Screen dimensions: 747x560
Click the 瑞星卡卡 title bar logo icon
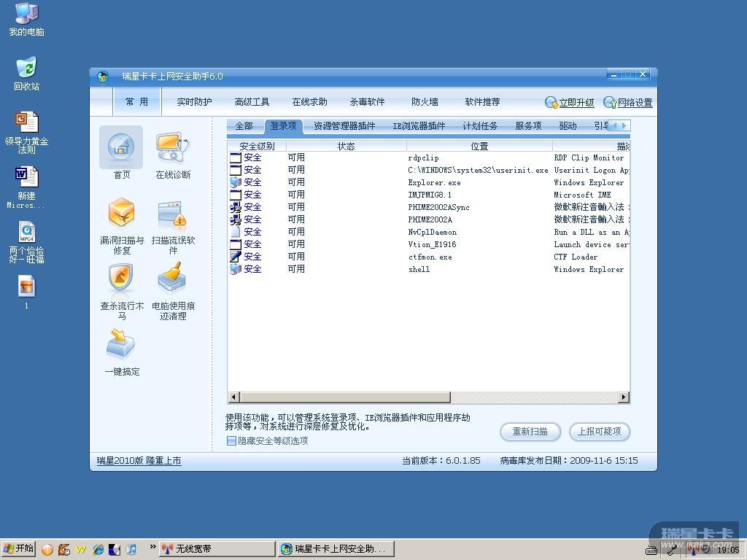click(102, 76)
